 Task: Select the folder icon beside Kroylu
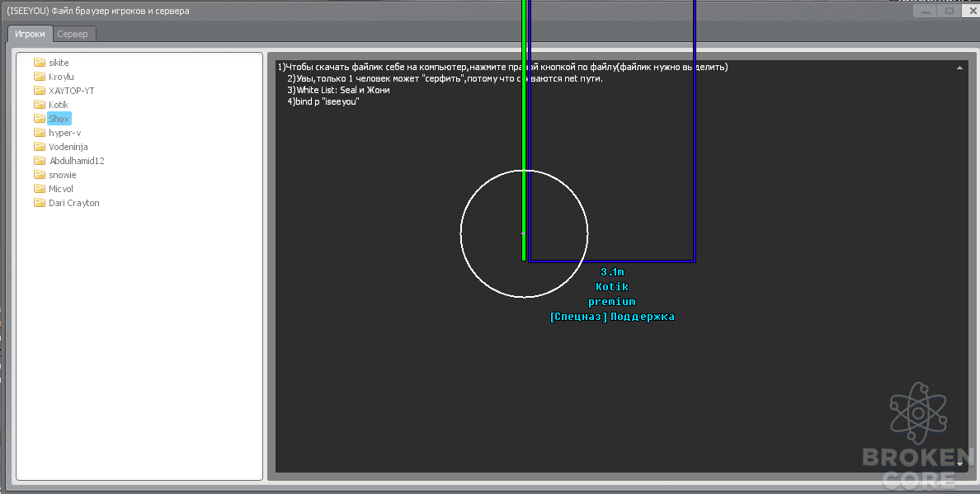[x=40, y=76]
